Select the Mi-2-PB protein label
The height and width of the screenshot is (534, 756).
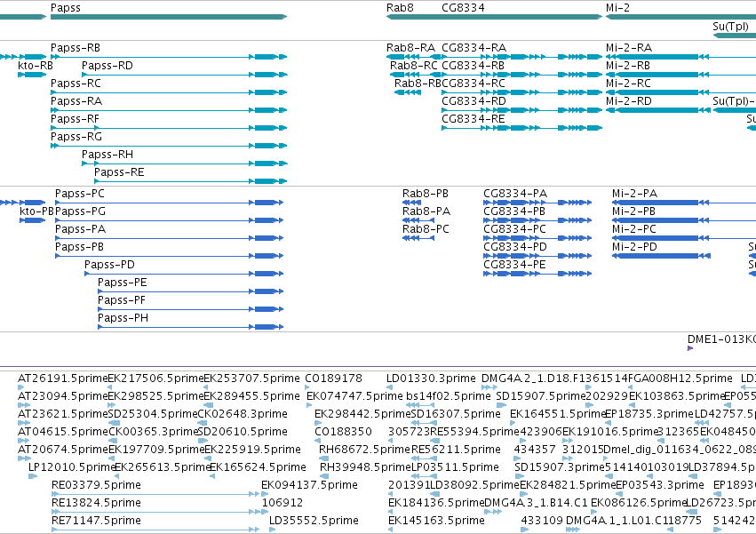tap(633, 211)
